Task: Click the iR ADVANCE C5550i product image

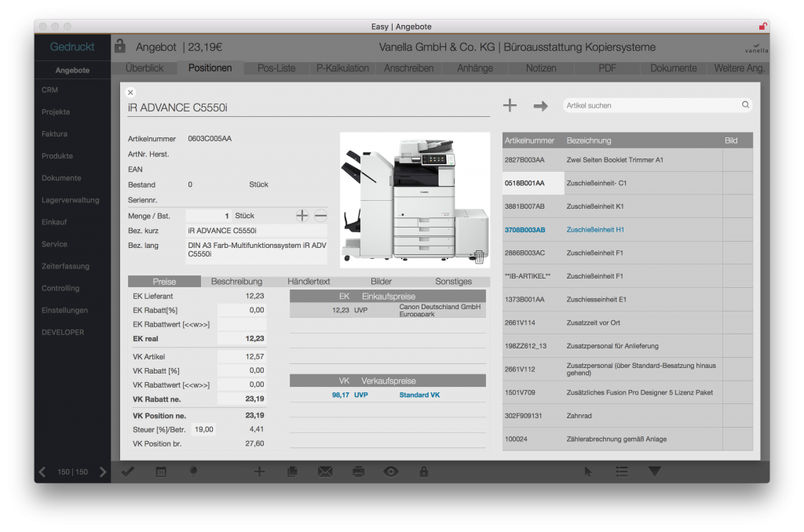Action: point(415,200)
